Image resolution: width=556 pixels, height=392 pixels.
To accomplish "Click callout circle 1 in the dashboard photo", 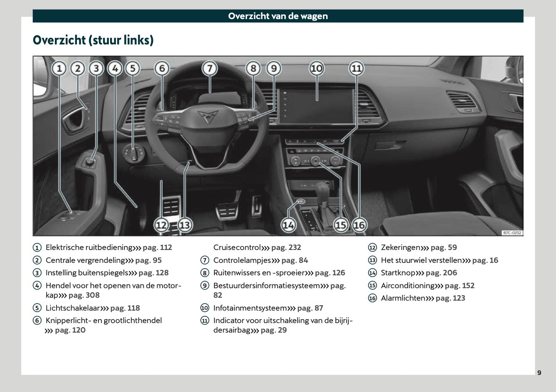I will [59, 68].
